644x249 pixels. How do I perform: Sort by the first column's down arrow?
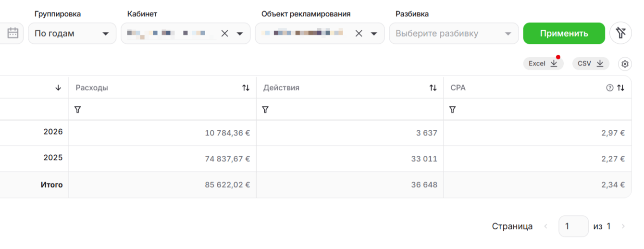58,87
